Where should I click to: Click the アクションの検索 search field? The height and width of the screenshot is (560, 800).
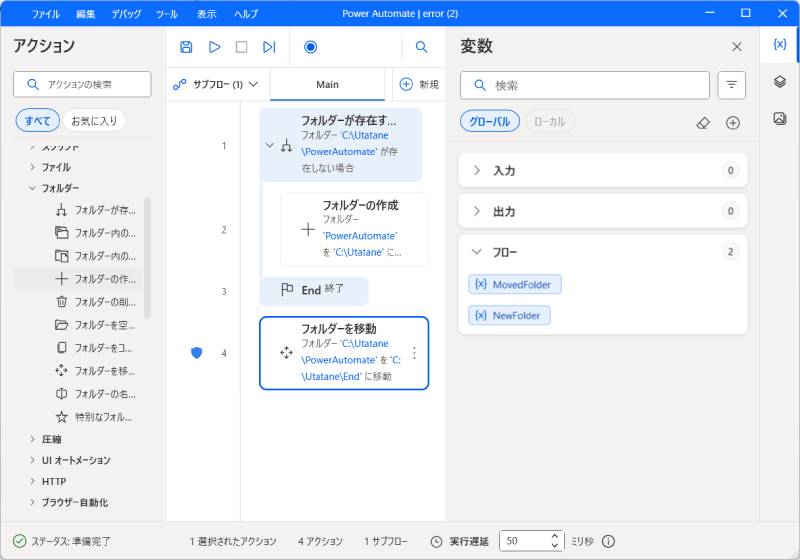pos(82,84)
